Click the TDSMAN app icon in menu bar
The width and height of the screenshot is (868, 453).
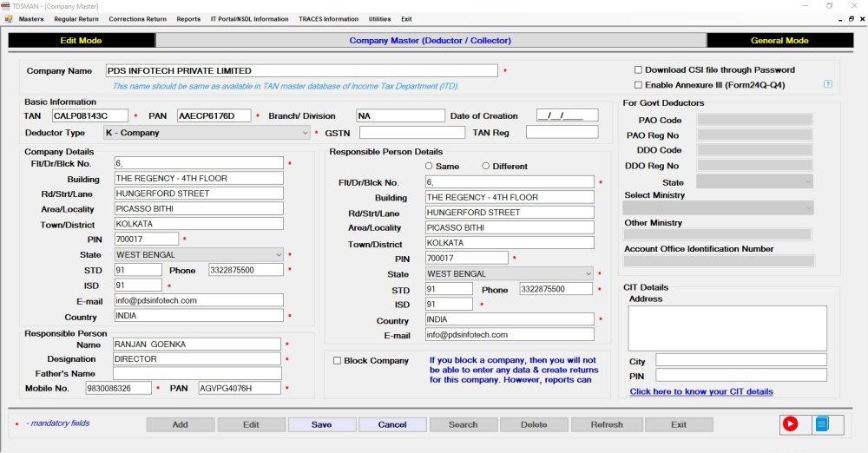tap(9, 19)
